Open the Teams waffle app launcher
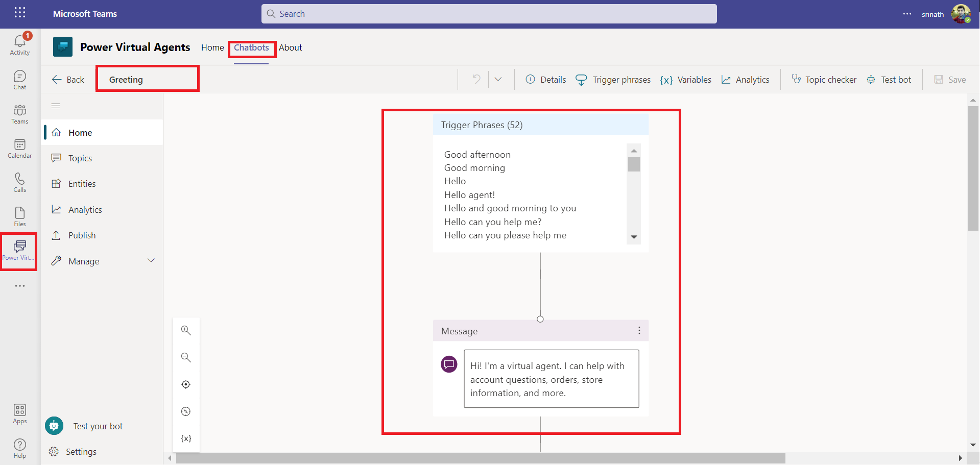The width and height of the screenshot is (980, 465). pyautogui.click(x=20, y=13)
